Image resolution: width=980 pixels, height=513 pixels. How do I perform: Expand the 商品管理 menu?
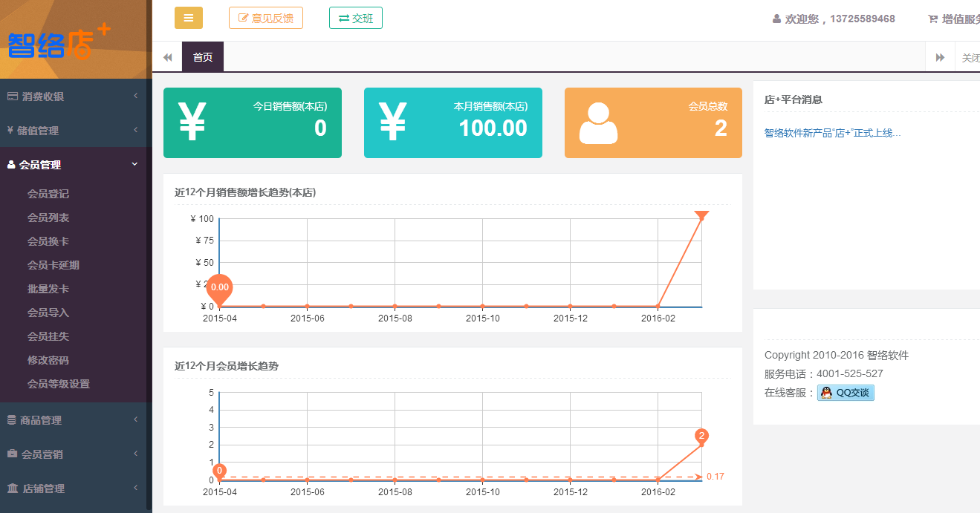coord(74,419)
